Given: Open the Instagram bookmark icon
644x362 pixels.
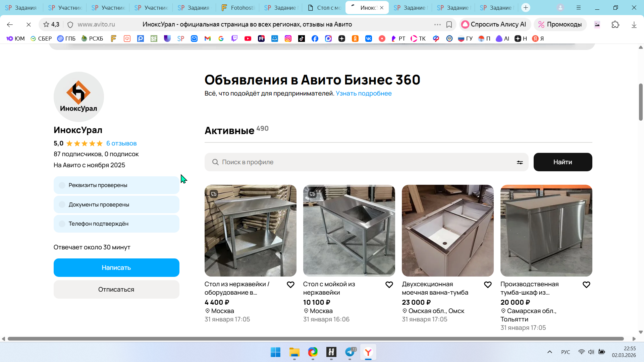Looking at the screenshot, I should [x=288, y=39].
